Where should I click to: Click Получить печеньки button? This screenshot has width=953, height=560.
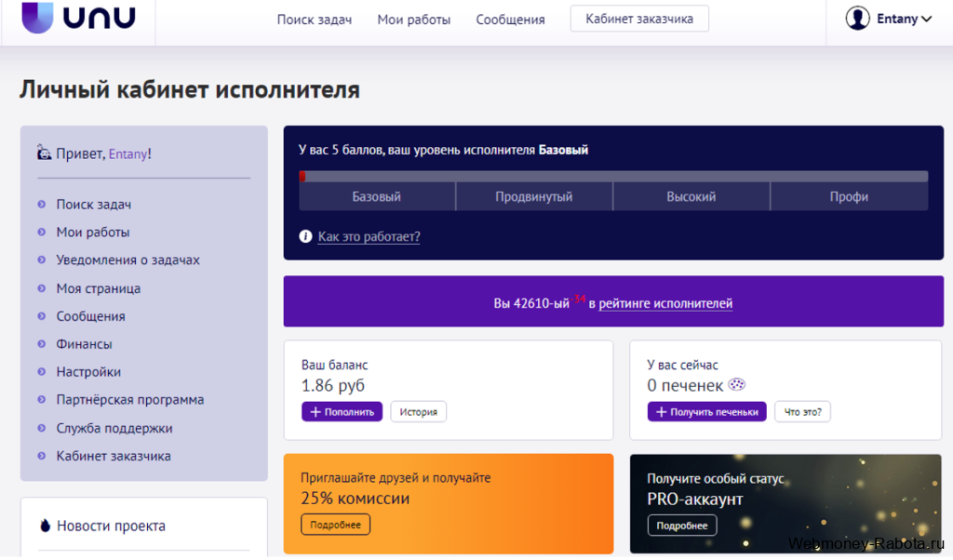point(707,412)
